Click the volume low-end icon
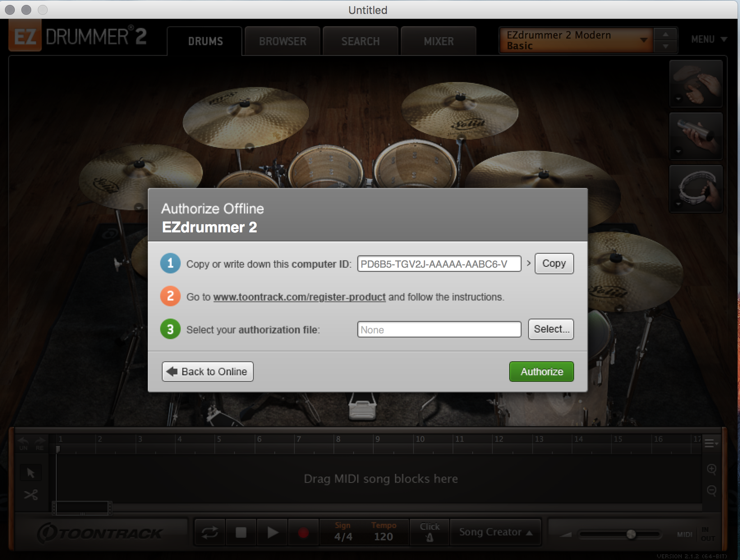 [x=566, y=535]
